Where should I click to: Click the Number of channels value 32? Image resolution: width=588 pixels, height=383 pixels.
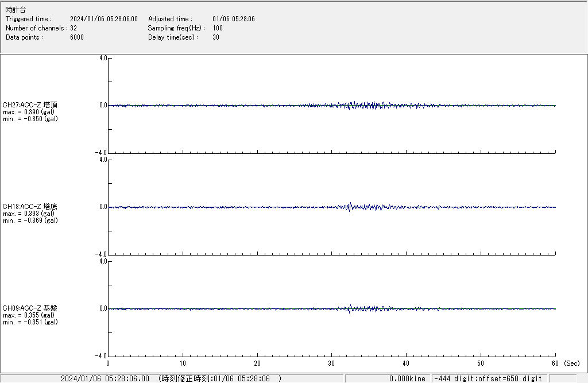click(x=73, y=28)
